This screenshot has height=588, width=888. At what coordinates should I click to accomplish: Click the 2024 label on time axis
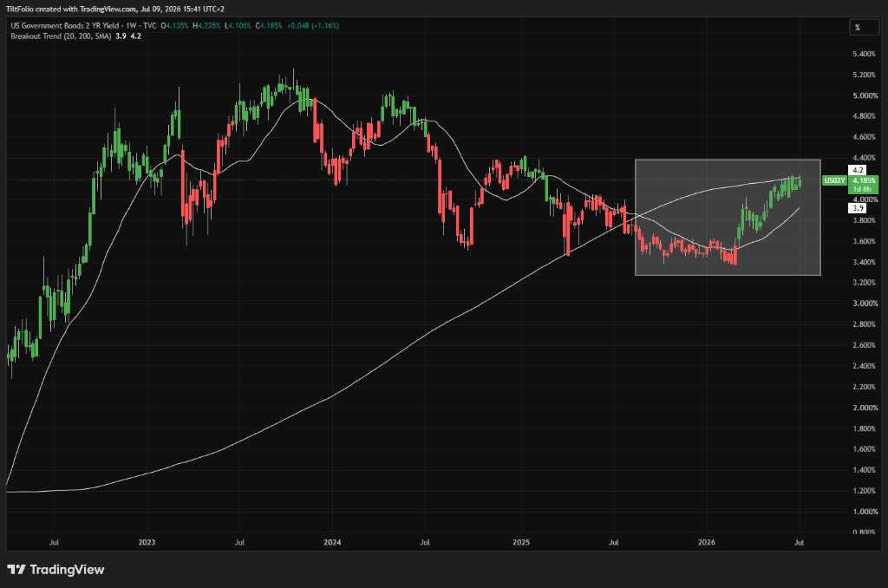[x=332, y=542]
